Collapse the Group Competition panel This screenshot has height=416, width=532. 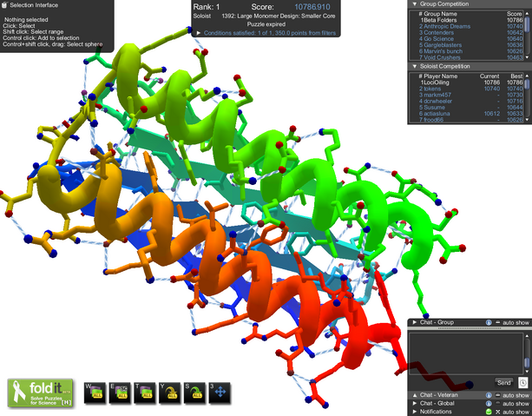click(414, 4)
